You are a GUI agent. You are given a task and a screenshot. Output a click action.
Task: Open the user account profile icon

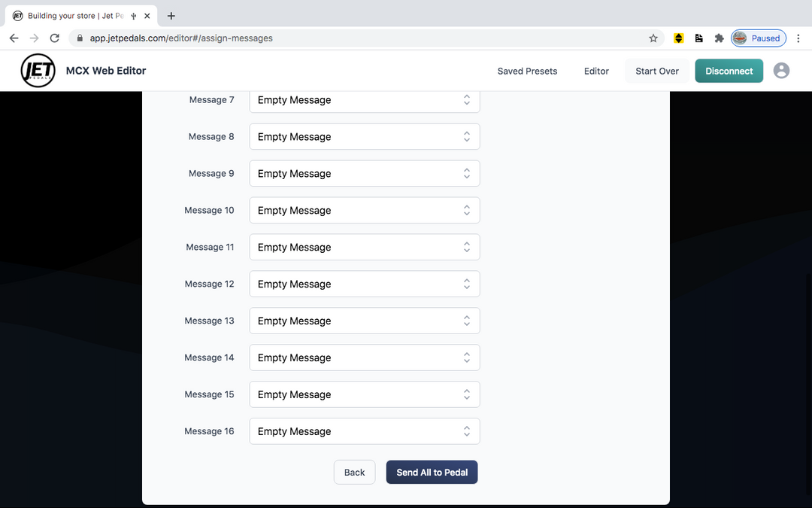coord(781,71)
